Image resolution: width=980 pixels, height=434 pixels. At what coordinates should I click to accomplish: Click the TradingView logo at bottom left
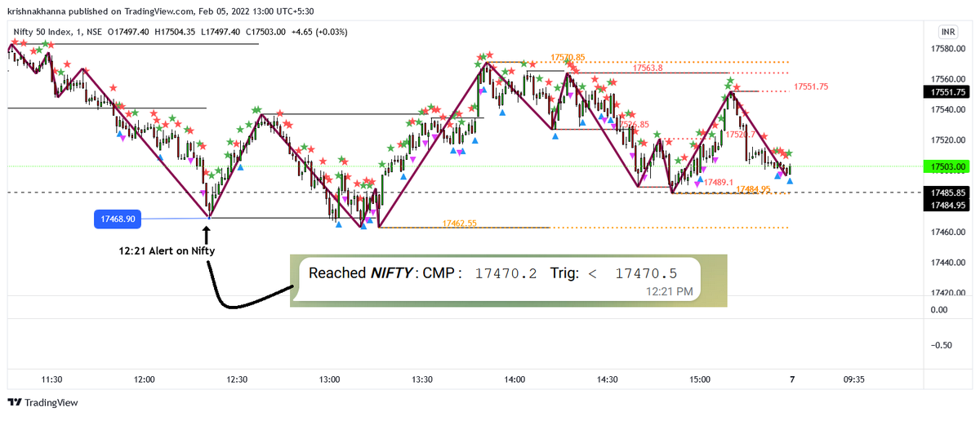42,402
